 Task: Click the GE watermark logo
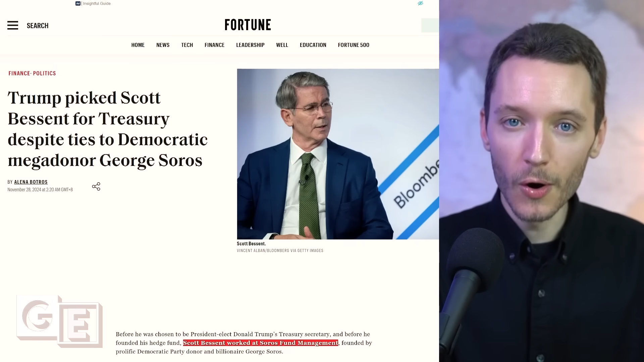click(x=60, y=321)
